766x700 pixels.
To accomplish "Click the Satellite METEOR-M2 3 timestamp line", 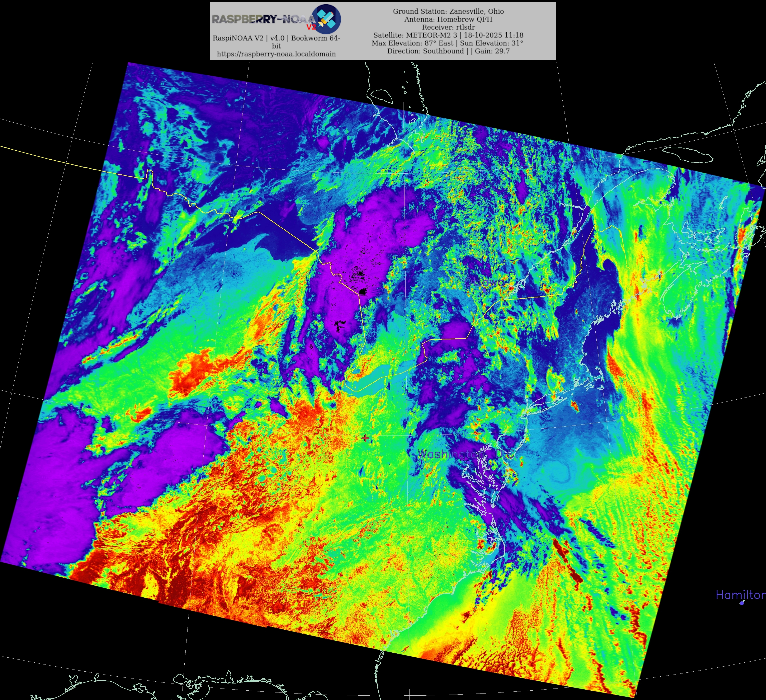I will (x=448, y=35).
